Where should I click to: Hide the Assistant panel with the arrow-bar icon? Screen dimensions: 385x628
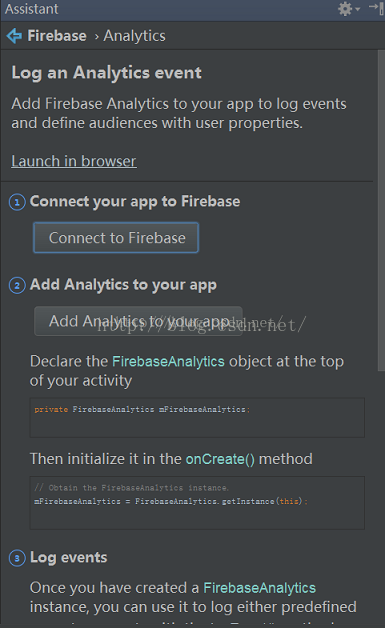click(377, 8)
